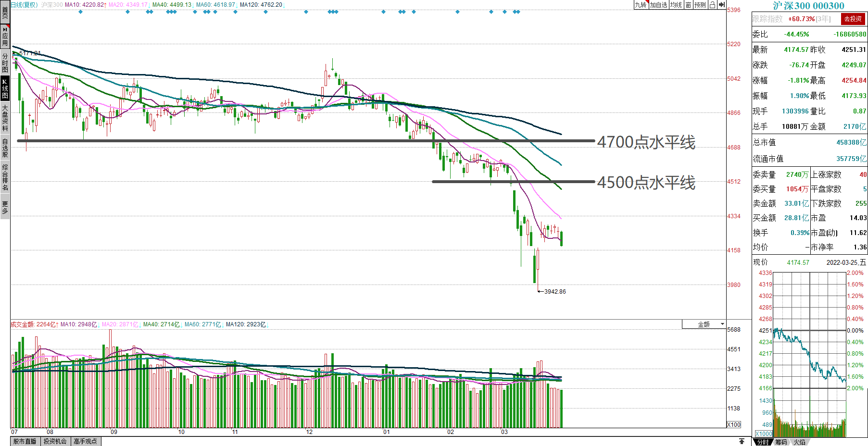The width and height of the screenshot is (868, 446).
Task: Click the first blue diamond event marker
Action: [x=80, y=12]
